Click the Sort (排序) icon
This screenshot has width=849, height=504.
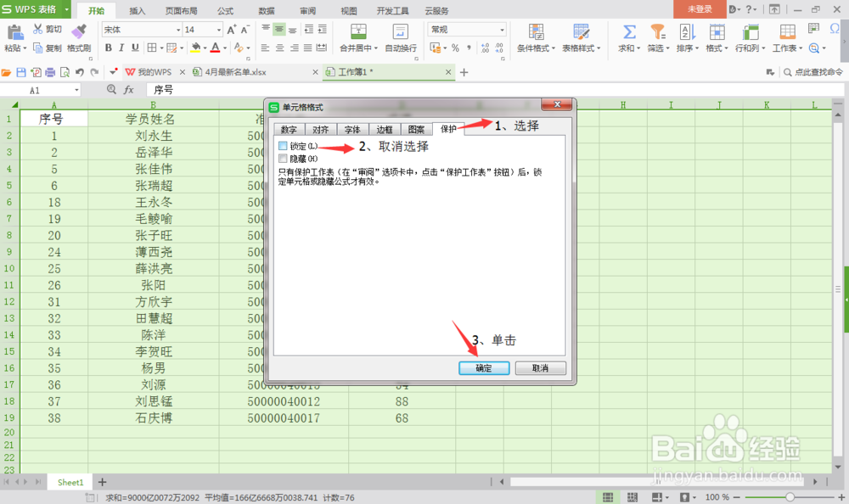tap(688, 36)
